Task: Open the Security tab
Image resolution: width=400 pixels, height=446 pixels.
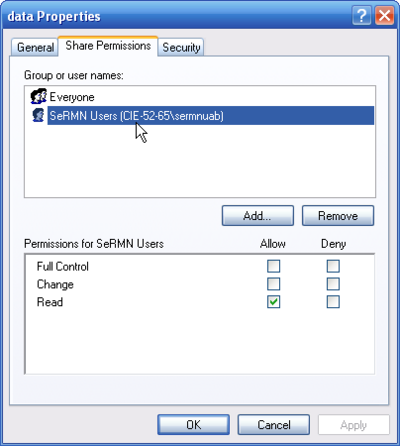Action: tap(181, 47)
